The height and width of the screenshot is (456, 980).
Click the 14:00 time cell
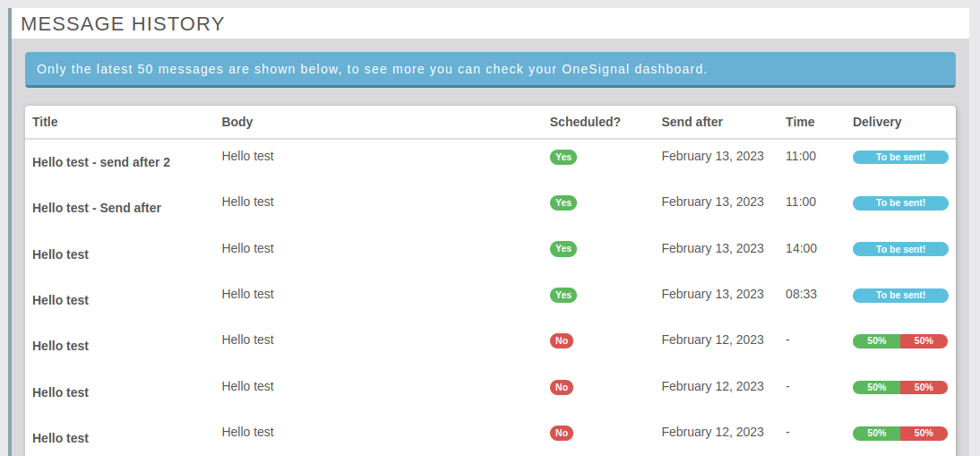click(801, 248)
